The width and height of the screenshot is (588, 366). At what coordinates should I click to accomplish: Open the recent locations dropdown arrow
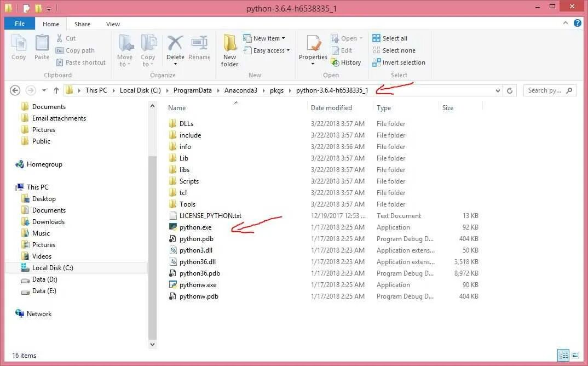(44, 90)
